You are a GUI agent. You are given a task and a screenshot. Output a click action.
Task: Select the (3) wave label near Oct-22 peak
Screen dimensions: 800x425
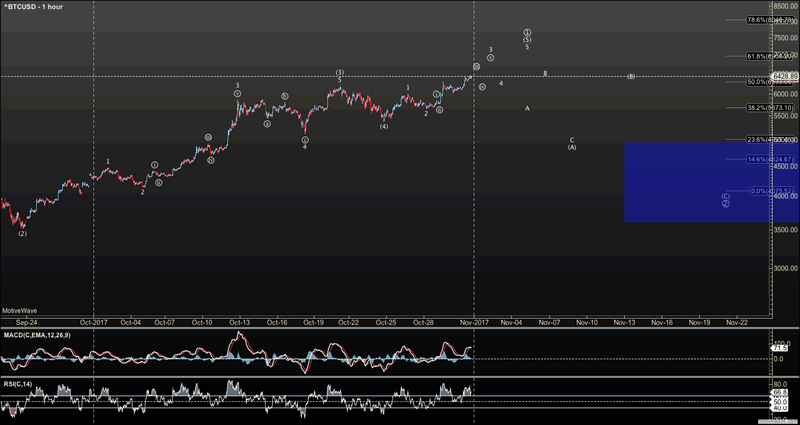[340, 72]
